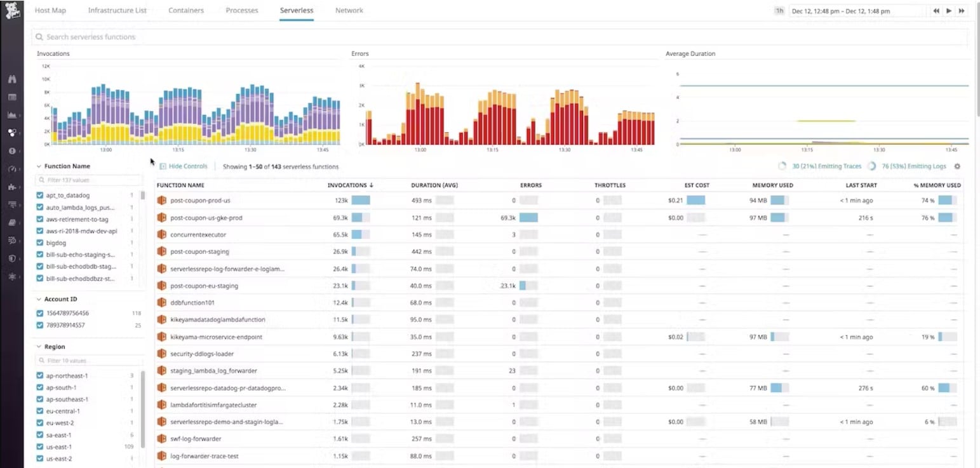Open the infrastructure nodes icon in sidebar
Image resolution: width=980 pixels, height=468 pixels.
click(x=11, y=133)
